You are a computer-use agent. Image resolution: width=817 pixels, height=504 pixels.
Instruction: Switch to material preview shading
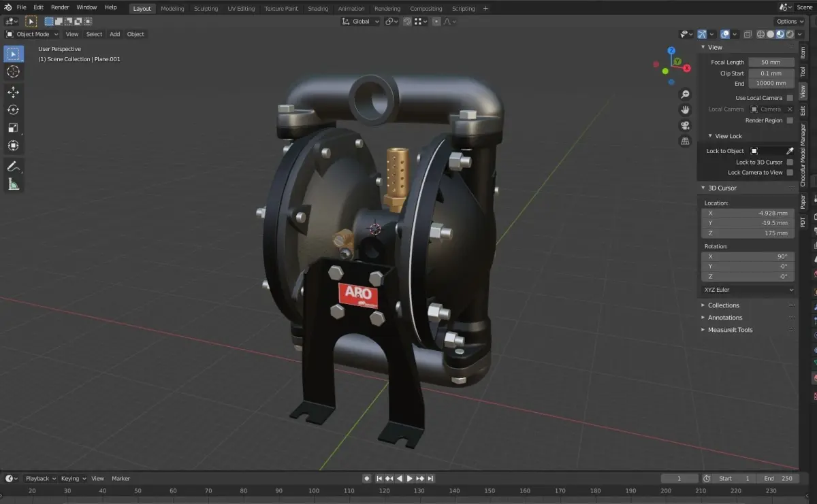click(780, 34)
